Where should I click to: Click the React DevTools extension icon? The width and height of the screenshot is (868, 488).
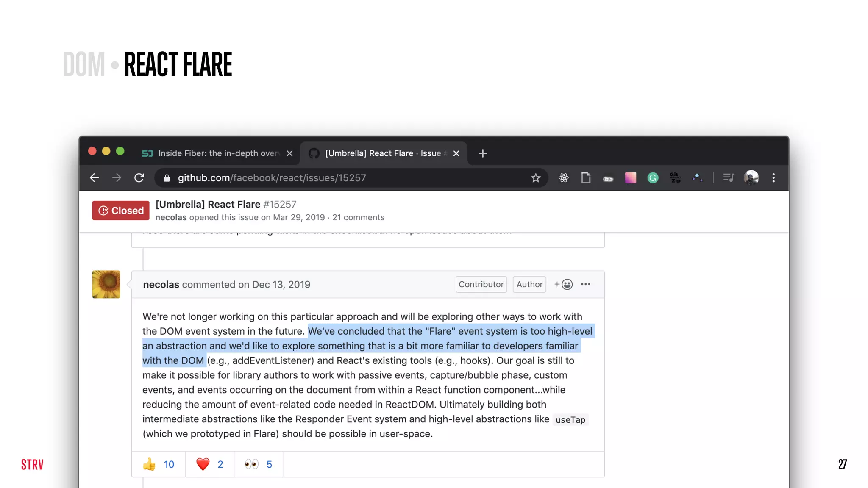coord(563,178)
